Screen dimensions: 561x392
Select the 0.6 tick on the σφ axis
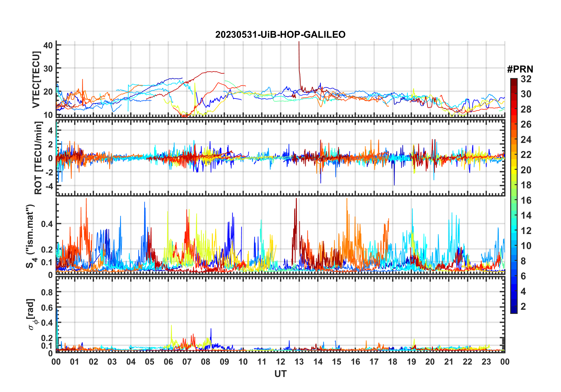pyautogui.click(x=47, y=308)
